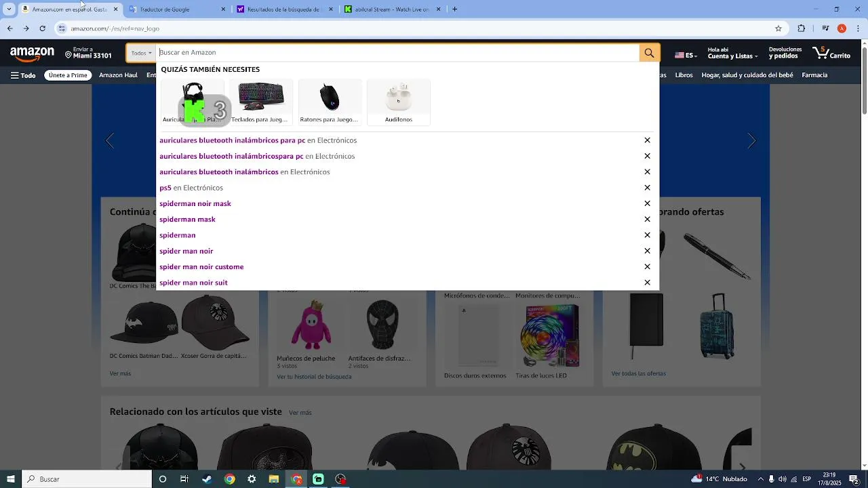Image resolution: width=868 pixels, height=488 pixels.
Task: Open Libros in the navigation bar
Action: coord(684,75)
